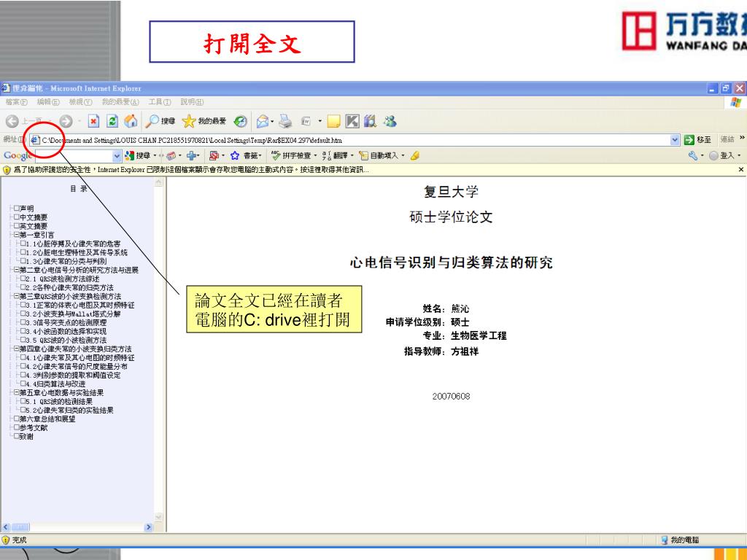This screenshot has height=560, width=747.
Task: Open dropdown arrow next to Mail icon
Action: [272, 122]
